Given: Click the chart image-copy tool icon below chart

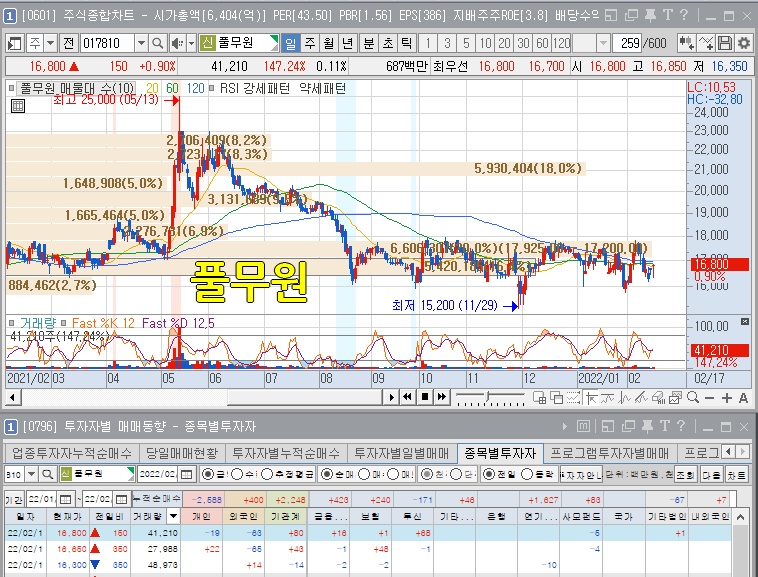Looking at the screenshot, I should tap(675, 398).
